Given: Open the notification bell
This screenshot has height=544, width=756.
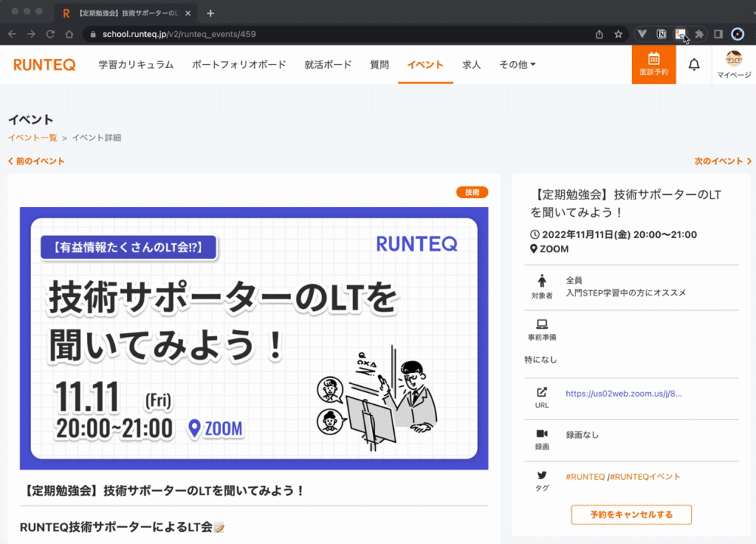Looking at the screenshot, I should [x=694, y=64].
